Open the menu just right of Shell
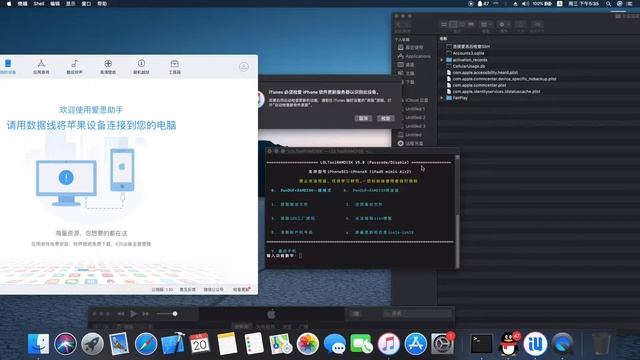Screen dimensions: 640x360 55,4
